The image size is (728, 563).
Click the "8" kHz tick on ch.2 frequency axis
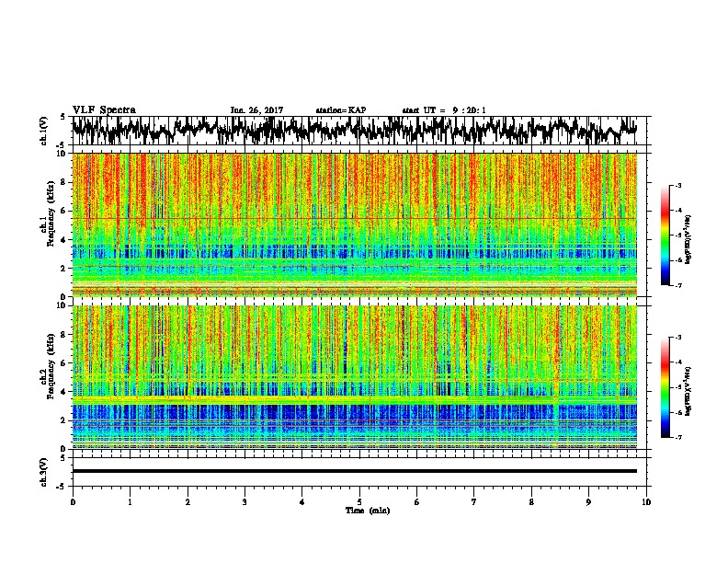(x=64, y=335)
